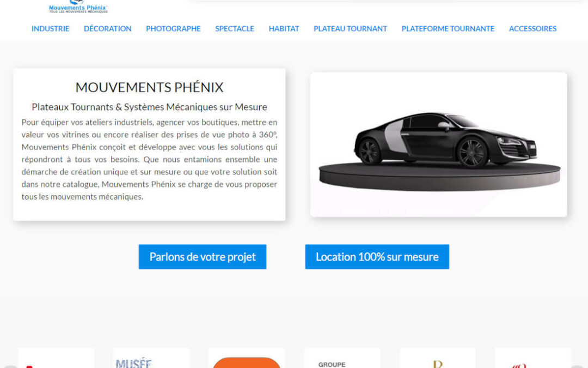
Task: Click the Location 100% sur mesure button
Action: click(377, 257)
